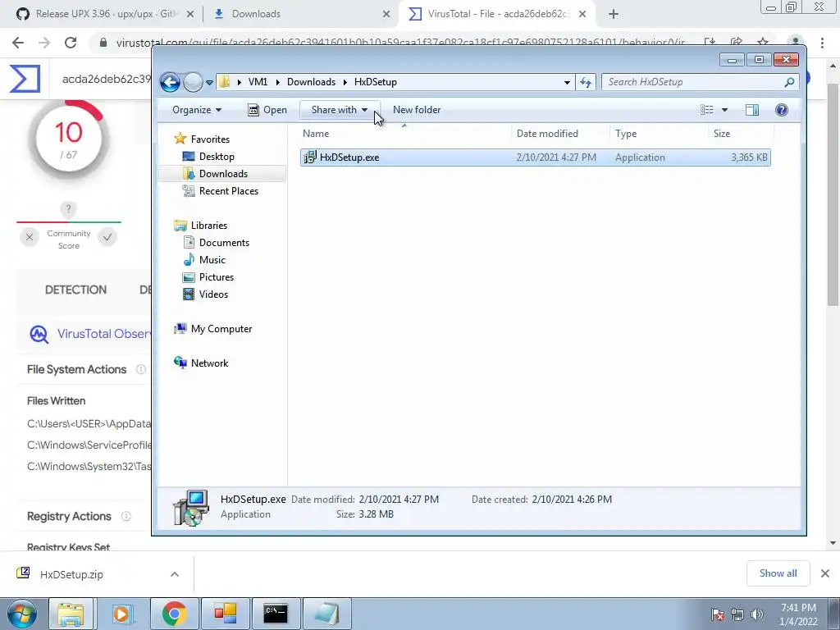Expand view options dropdown arrow

click(725, 110)
